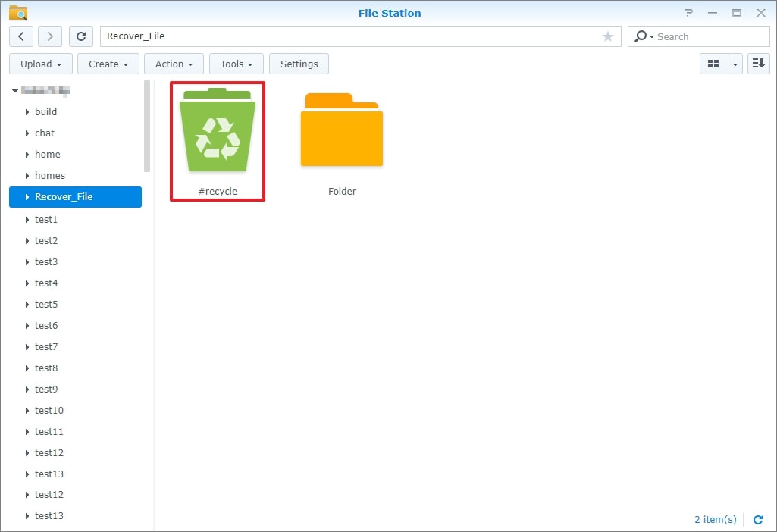
Task: Open the #recycle bin
Action: click(x=218, y=129)
